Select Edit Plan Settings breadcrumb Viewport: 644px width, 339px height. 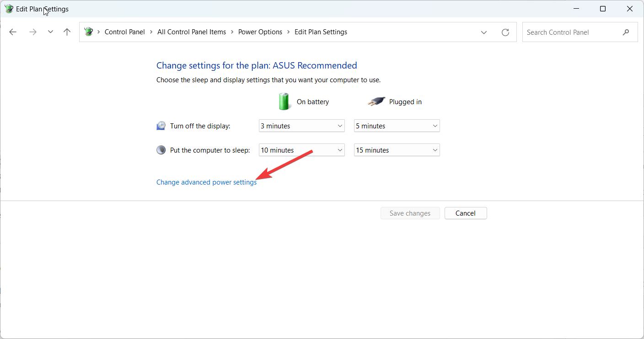pyautogui.click(x=321, y=32)
